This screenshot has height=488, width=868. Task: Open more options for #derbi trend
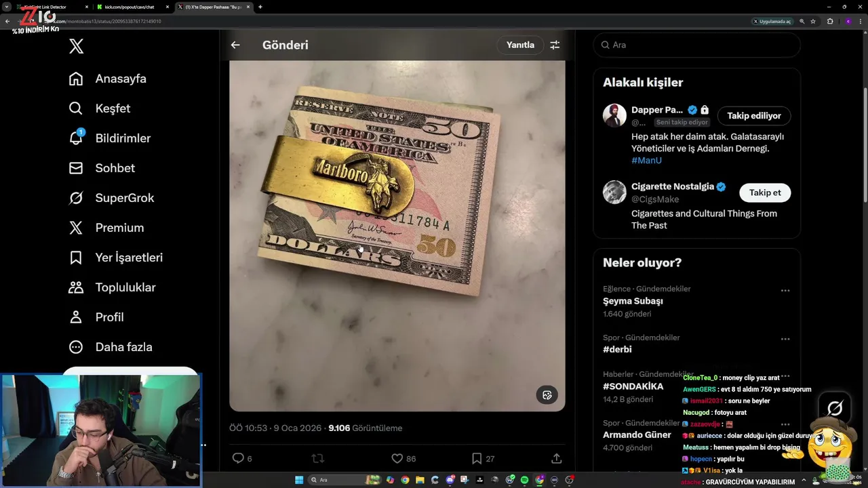pyautogui.click(x=785, y=339)
